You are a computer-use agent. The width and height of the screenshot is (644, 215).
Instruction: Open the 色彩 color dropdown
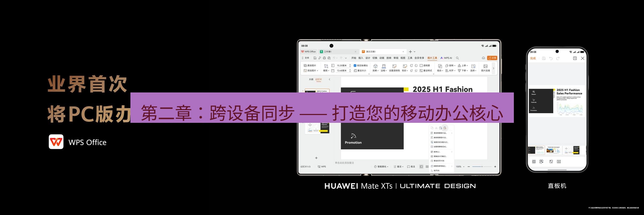(x=405, y=68)
